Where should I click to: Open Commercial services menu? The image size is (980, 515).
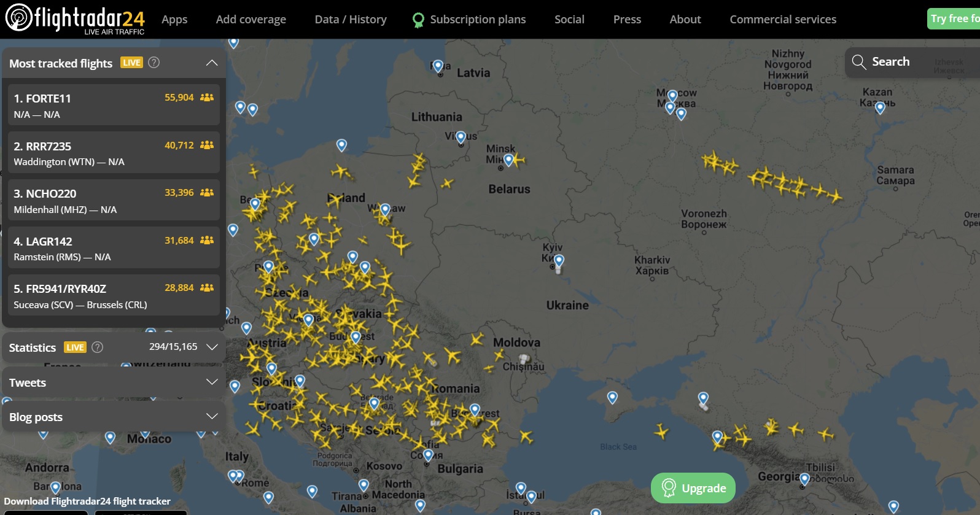pyautogui.click(x=783, y=20)
